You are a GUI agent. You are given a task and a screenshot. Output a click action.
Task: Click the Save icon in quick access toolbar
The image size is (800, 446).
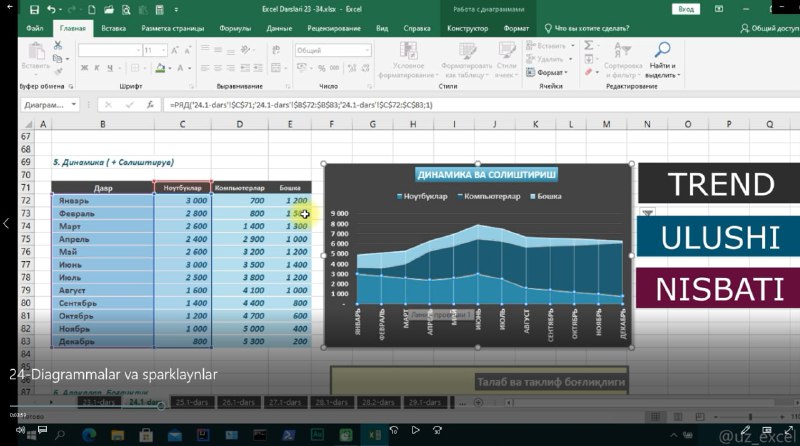(34, 10)
